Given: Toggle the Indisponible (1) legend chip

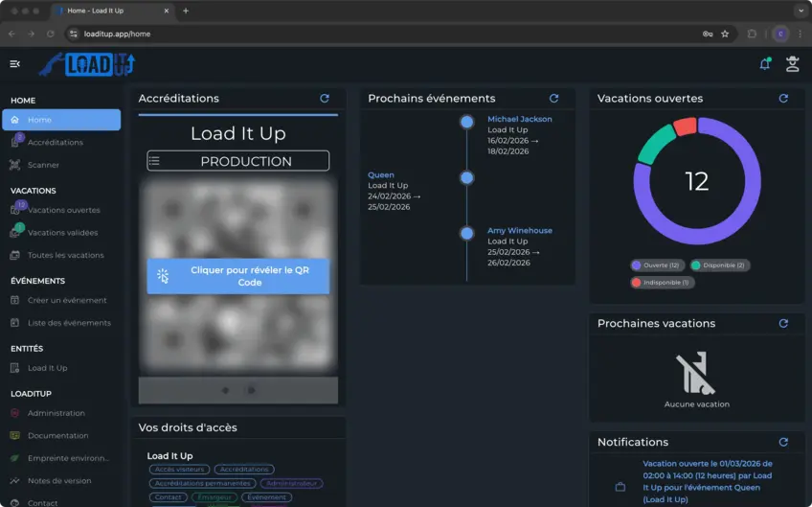Looking at the screenshot, I should [x=662, y=283].
